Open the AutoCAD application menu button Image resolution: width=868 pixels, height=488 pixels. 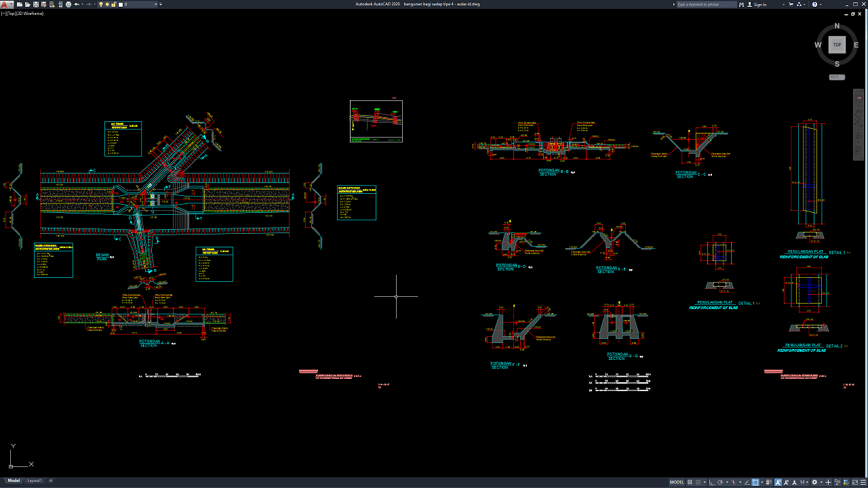click(5, 4)
